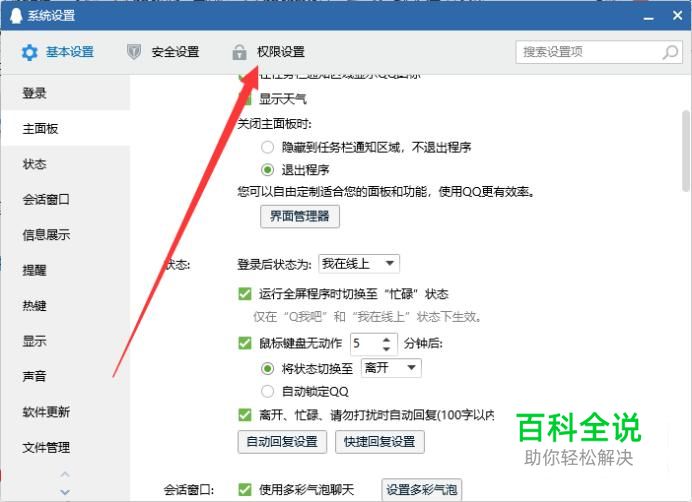The width and height of the screenshot is (692, 502).
Task: Click the QQ penguin logo in title bar
Action: 15,15
